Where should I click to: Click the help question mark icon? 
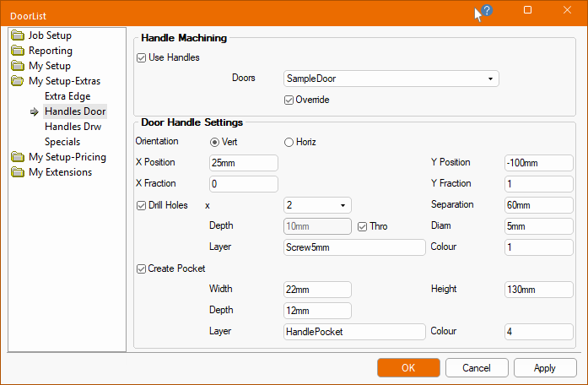click(487, 11)
